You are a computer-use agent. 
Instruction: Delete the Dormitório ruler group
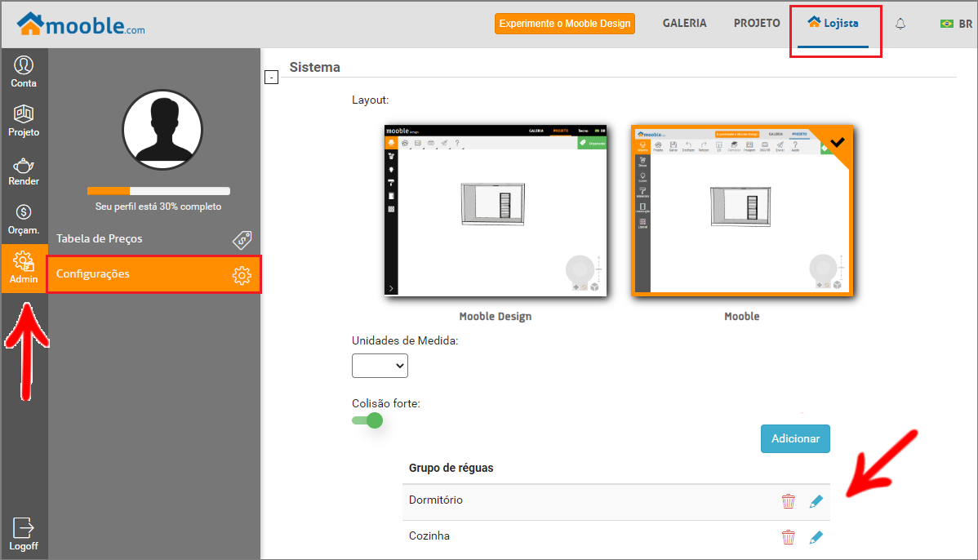tap(788, 501)
